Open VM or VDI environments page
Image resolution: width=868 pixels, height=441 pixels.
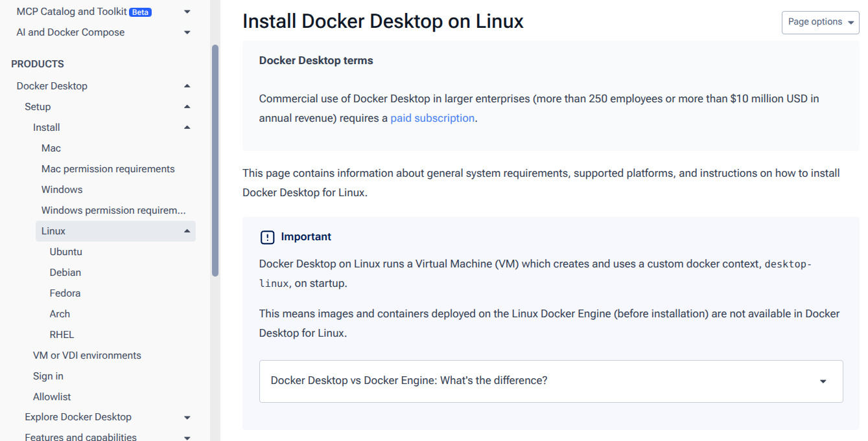87,356
